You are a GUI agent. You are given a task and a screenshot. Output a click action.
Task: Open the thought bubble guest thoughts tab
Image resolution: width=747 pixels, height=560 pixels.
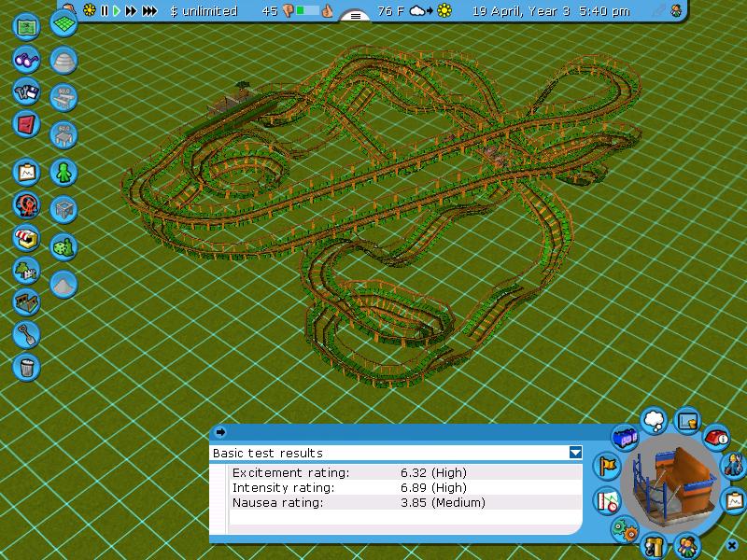click(x=655, y=421)
